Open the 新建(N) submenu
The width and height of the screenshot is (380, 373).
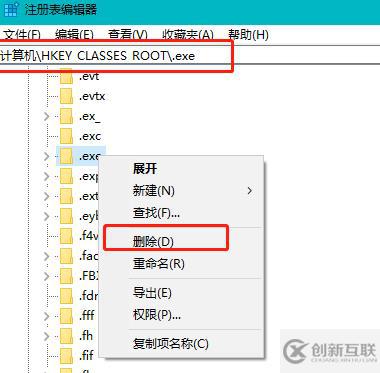click(182, 191)
